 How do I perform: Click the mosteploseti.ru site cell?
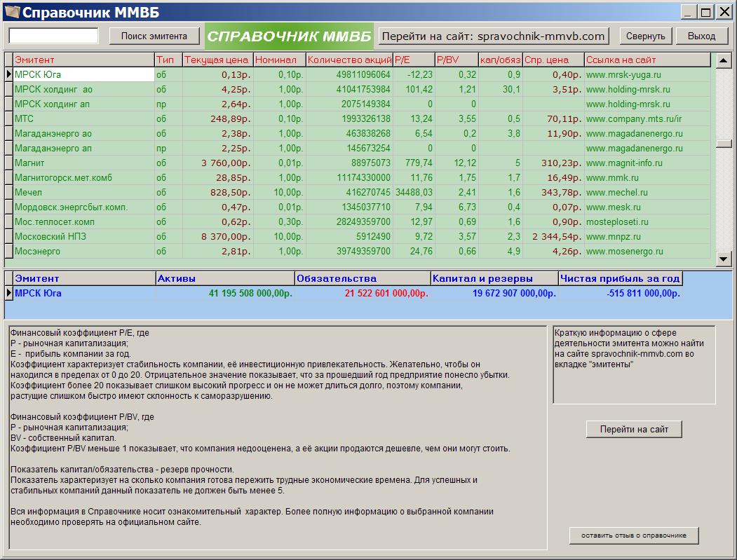[x=647, y=221]
